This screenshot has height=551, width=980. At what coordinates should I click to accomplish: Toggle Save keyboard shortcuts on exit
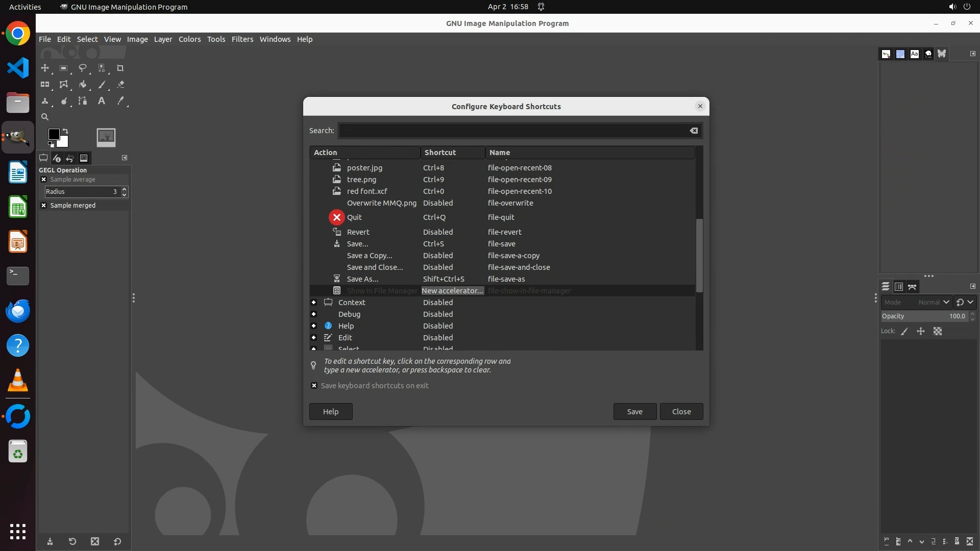(x=314, y=386)
